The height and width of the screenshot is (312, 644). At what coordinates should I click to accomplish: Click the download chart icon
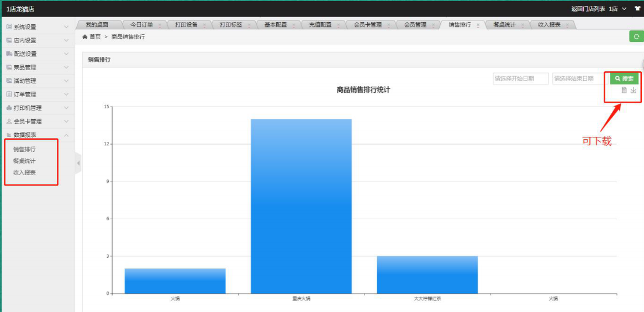click(x=634, y=91)
